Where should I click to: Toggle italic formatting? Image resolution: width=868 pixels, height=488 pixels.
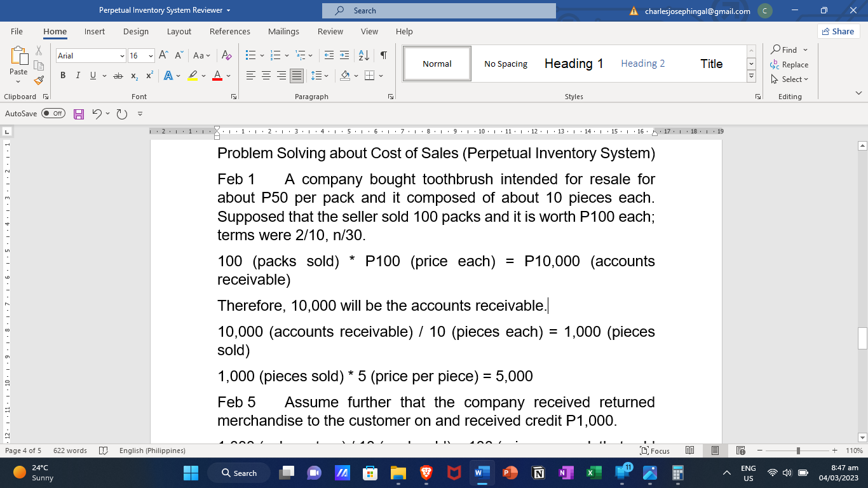click(78, 76)
